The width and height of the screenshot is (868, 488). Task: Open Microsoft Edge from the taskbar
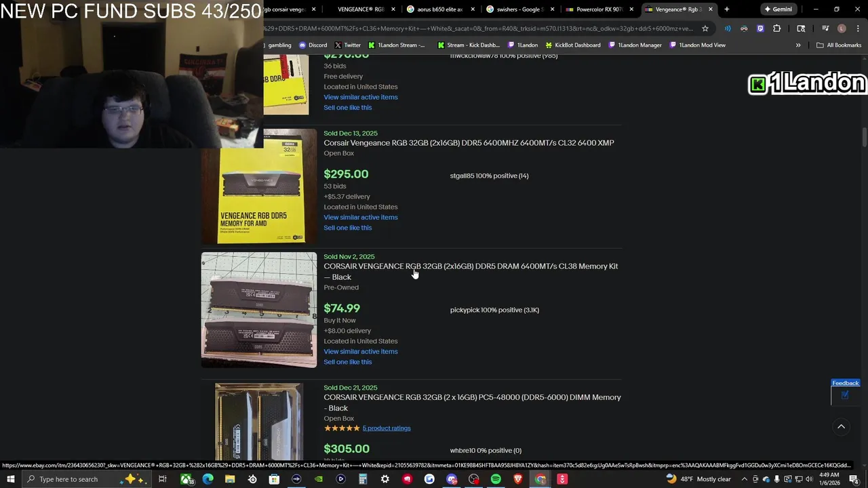point(208,479)
